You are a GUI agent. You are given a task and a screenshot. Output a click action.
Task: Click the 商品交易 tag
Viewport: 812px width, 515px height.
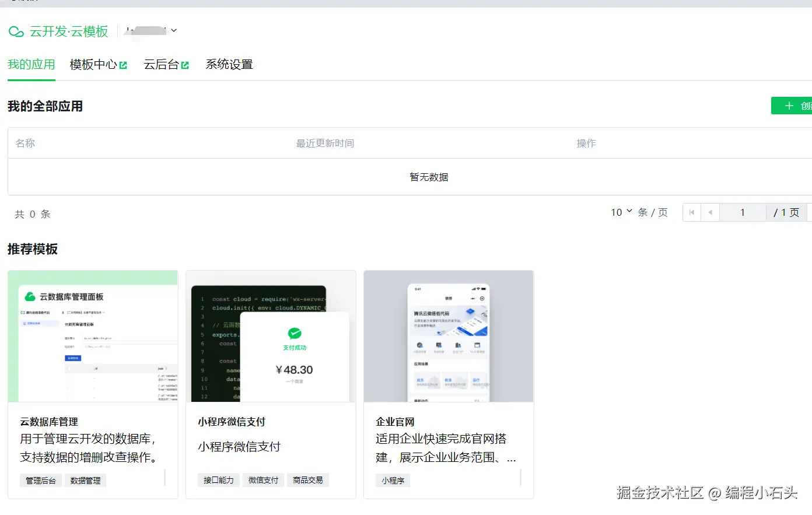(x=308, y=480)
